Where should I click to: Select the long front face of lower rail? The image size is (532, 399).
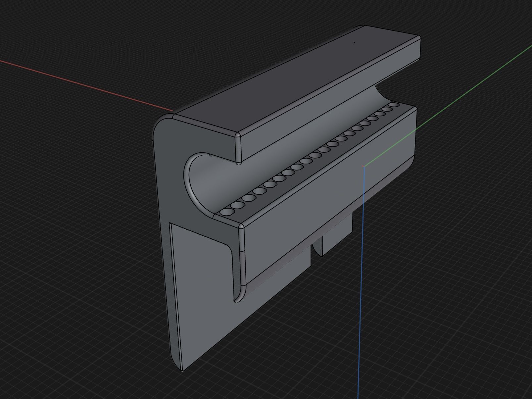click(328, 195)
